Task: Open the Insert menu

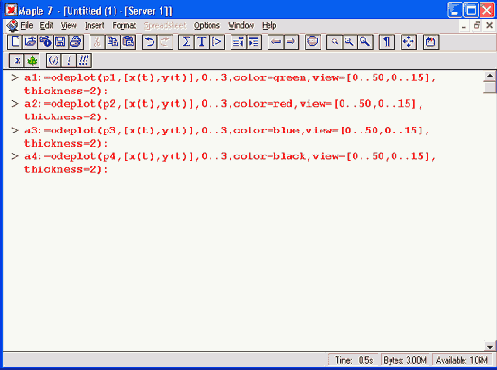Action: click(95, 26)
